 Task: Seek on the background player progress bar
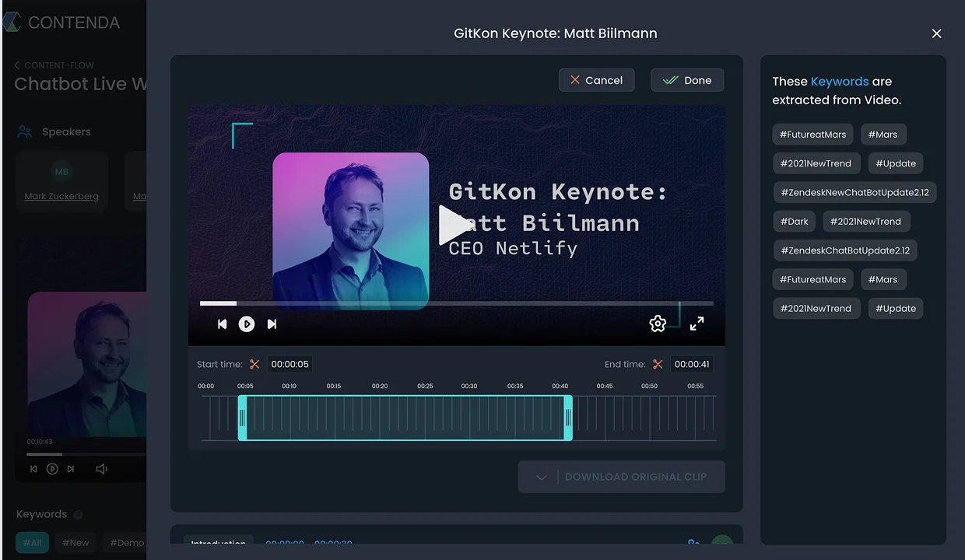(x=86, y=454)
